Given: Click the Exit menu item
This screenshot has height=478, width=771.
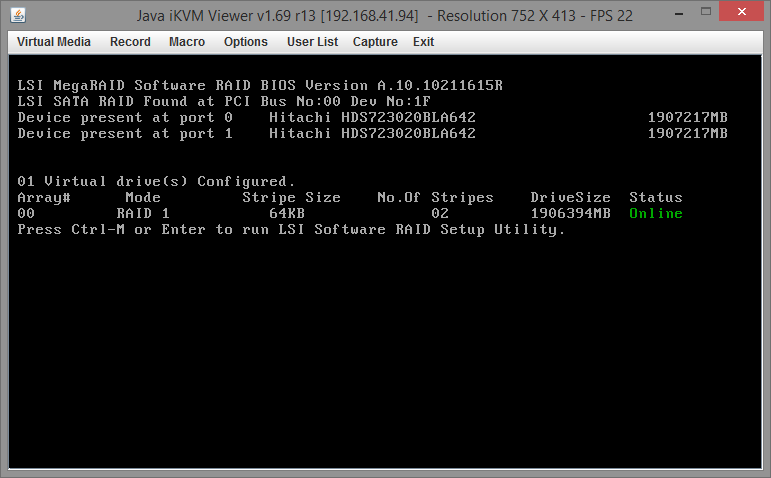Looking at the screenshot, I should tap(423, 42).
